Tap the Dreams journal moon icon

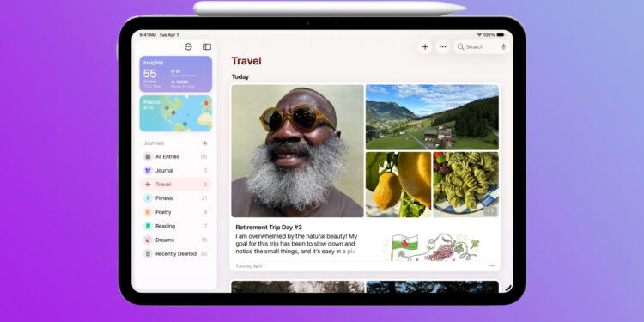148,240
